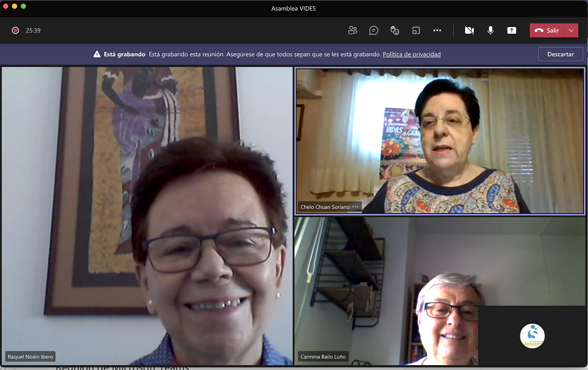Open the meeting chat
588x370 pixels.
click(x=373, y=30)
